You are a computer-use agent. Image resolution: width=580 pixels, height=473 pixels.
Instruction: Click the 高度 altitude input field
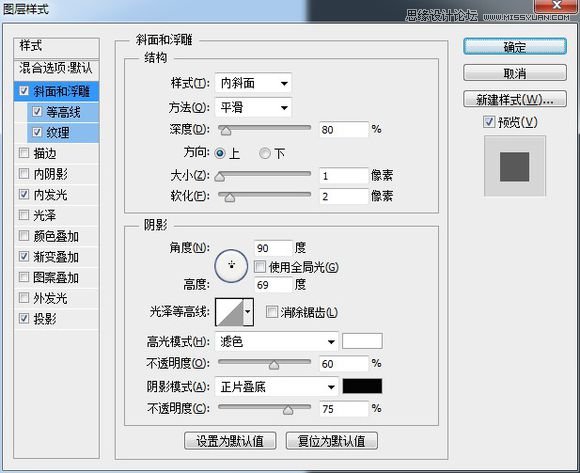273,285
